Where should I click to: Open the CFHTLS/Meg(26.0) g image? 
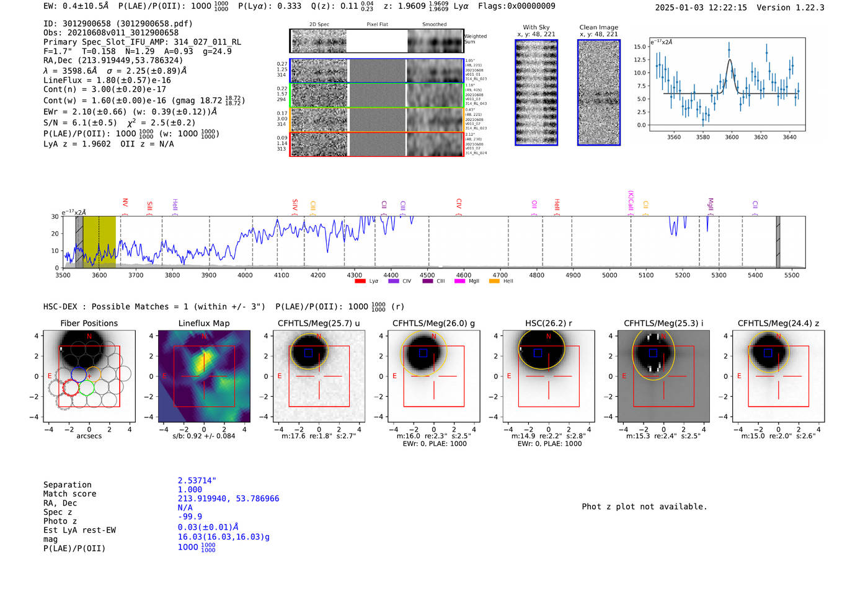pos(434,376)
